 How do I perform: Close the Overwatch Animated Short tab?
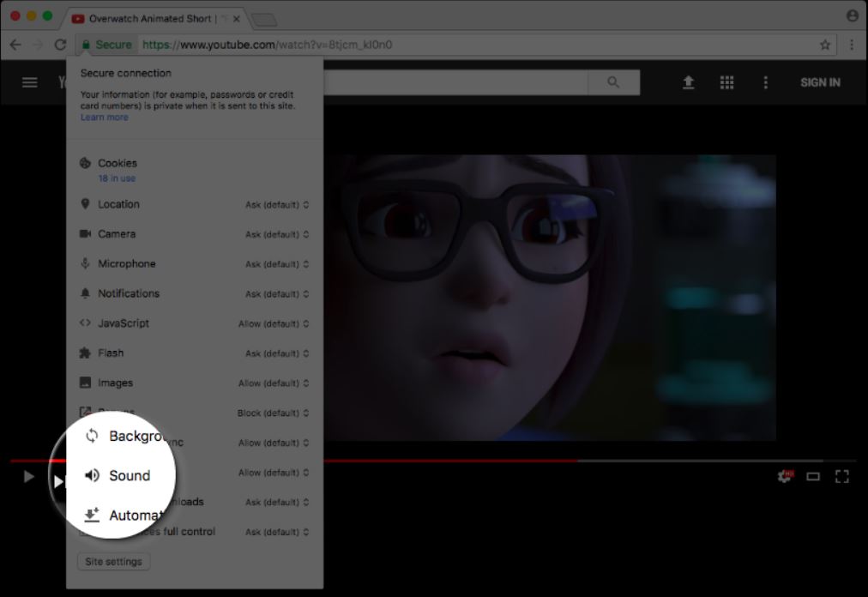pyautogui.click(x=237, y=18)
